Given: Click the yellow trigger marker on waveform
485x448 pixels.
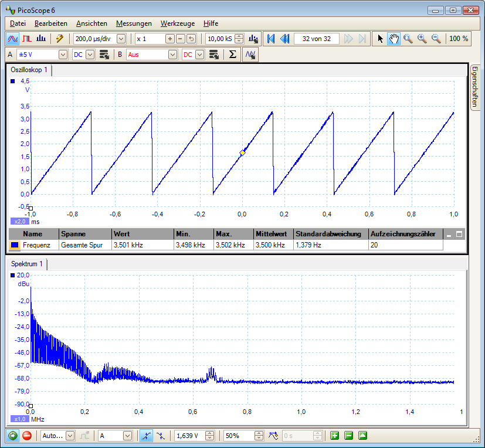Looking at the screenshot, I should coord(242,153).
